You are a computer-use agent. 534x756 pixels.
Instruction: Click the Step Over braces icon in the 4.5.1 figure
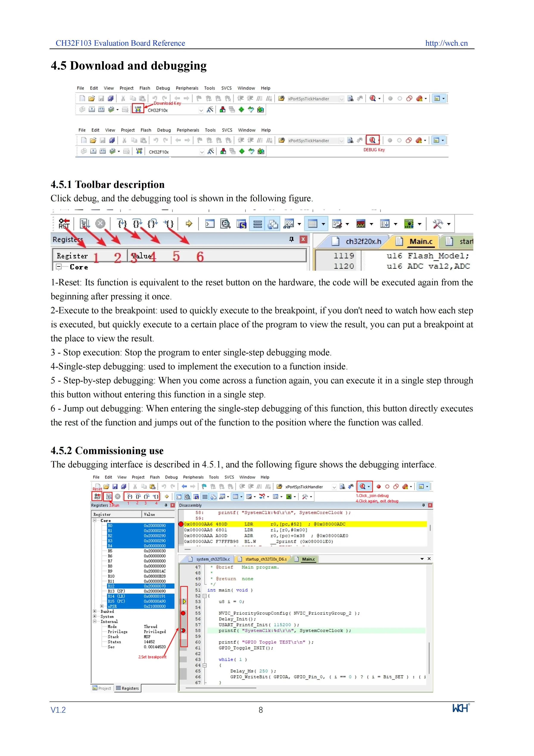[x=137, y=223]
